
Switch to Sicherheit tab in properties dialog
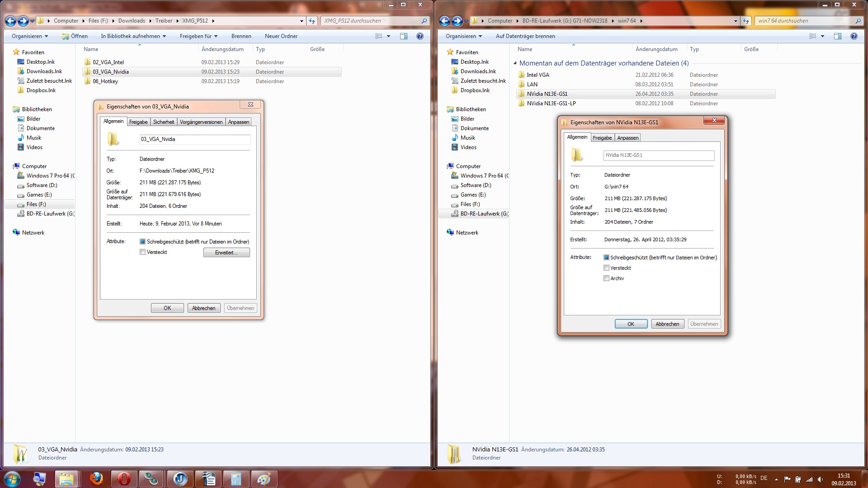coord(163,122)
